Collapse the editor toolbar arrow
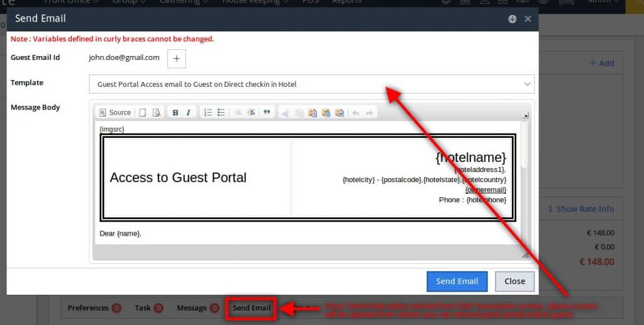644x325 pixels. point(526,116)
